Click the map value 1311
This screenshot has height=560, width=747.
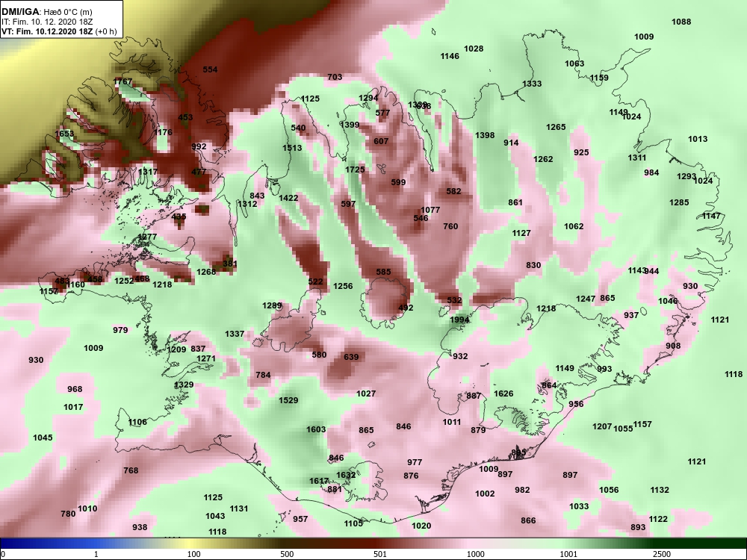(x=637, y=158)
